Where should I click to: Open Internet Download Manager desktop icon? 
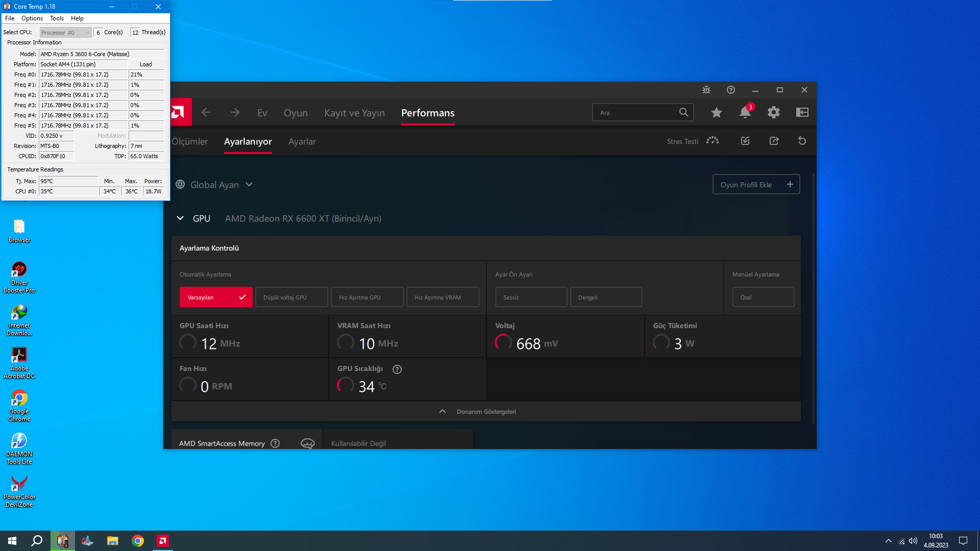[x=19, y=320]
